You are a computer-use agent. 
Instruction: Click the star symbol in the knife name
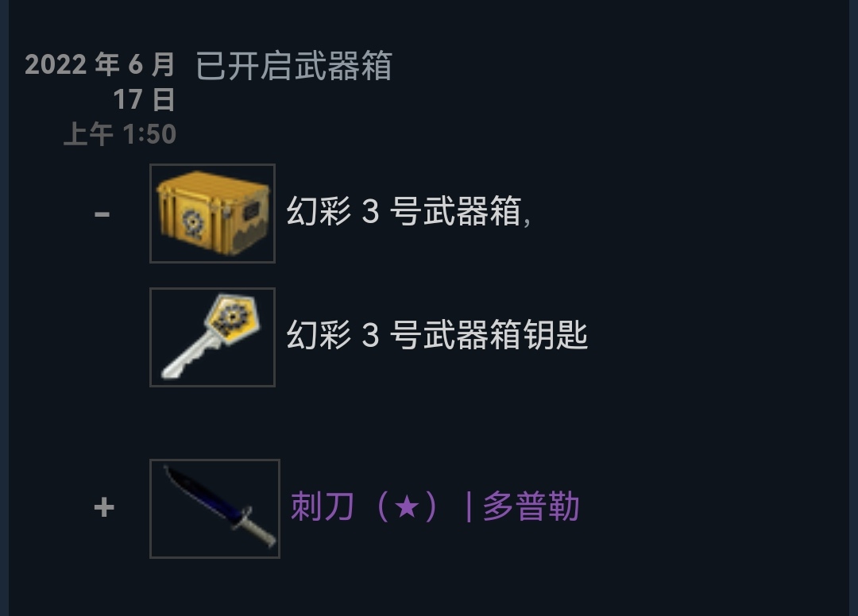click(x=407, y=506)
